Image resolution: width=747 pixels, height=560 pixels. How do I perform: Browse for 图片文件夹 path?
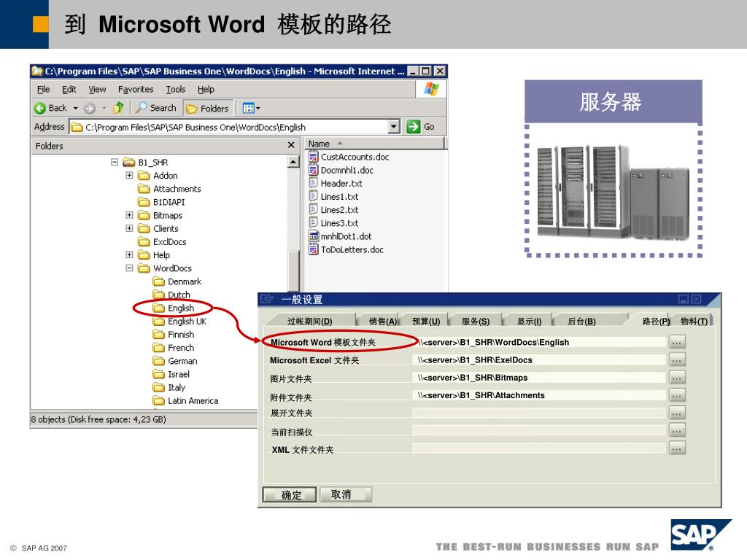(x=677, y=378)
